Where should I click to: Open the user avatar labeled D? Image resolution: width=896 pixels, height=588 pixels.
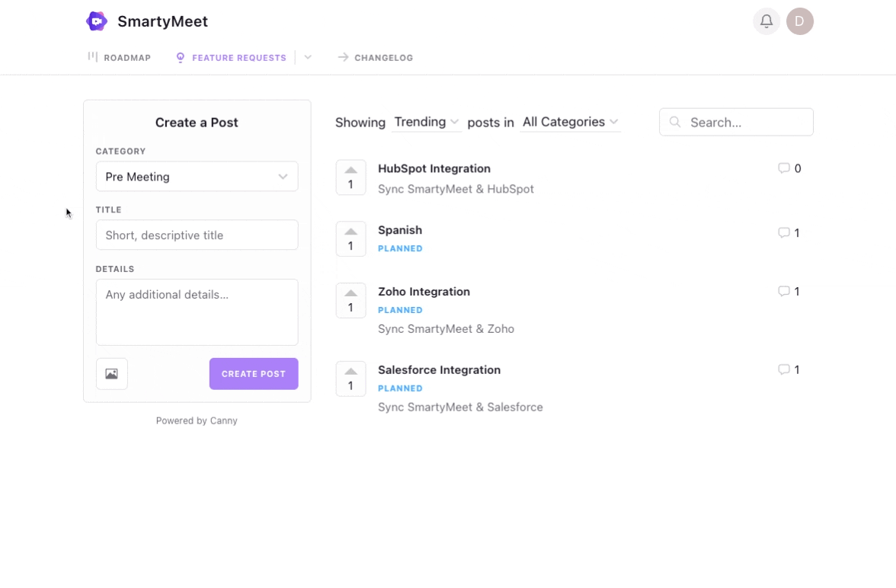pos(799,21)
